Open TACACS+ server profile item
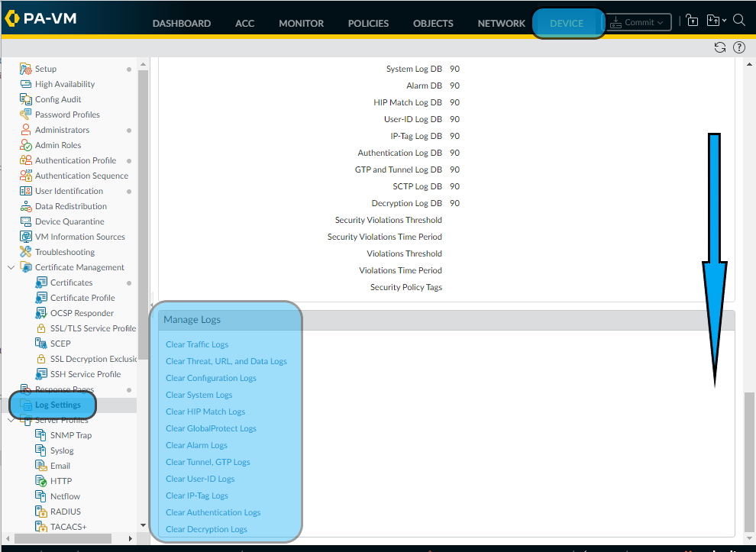The width and height of the screenshot is (756, 552). pyautogui.click(x=69, y=527)
